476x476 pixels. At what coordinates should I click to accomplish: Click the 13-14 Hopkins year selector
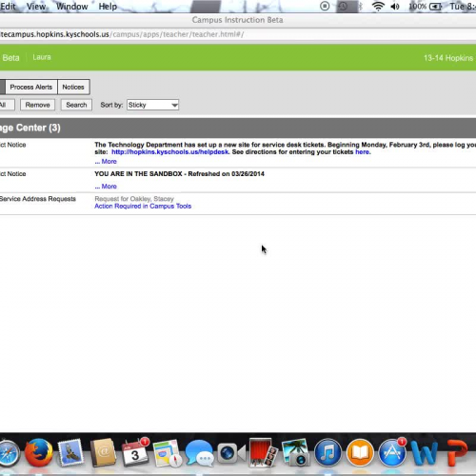448,58
